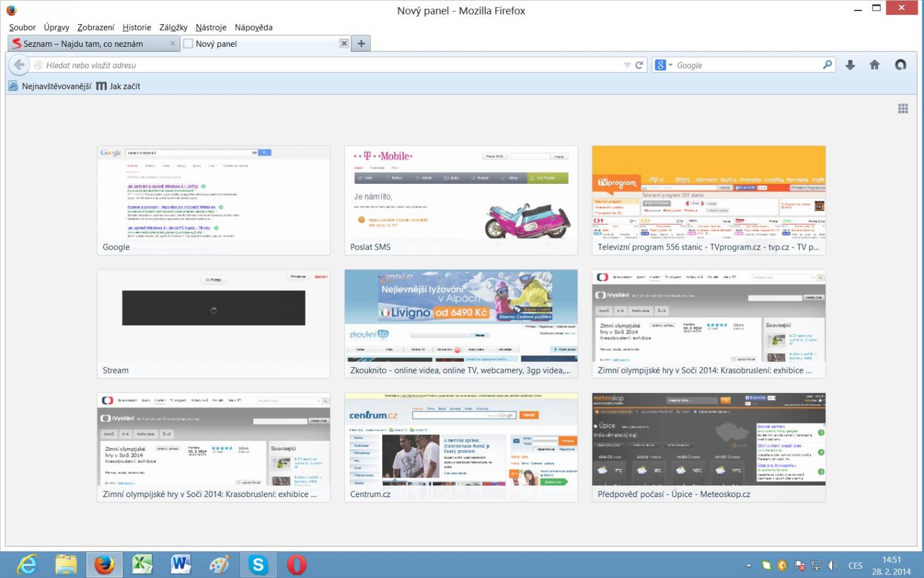Open Excel from the taskbar

pos(142,564)
